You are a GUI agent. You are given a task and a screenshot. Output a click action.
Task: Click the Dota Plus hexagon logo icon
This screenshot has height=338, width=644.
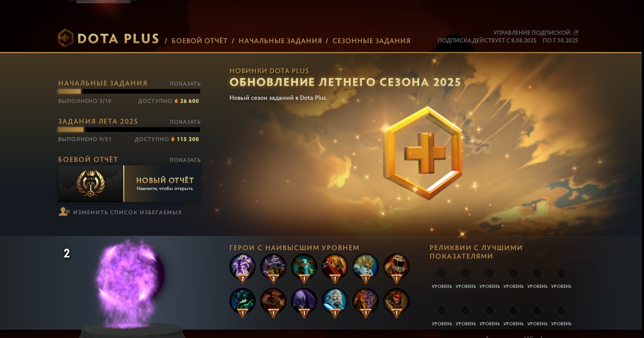tap(65, 38)
